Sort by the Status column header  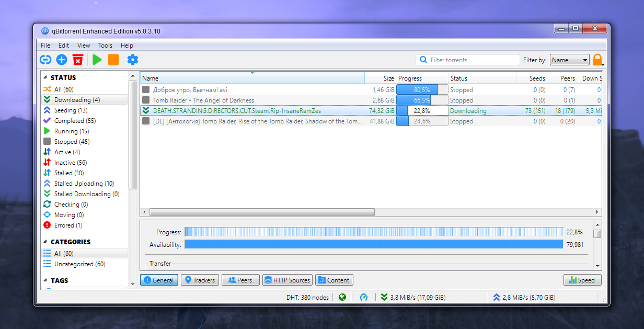(x=482, y=78)
